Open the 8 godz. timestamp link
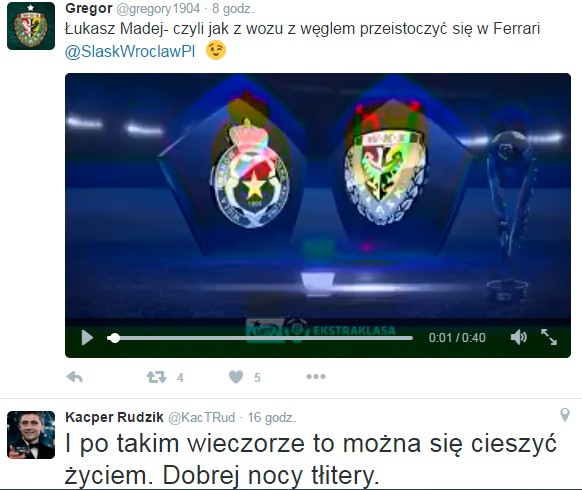The height and width of the screenshot is (490, 582). [233, 9]
